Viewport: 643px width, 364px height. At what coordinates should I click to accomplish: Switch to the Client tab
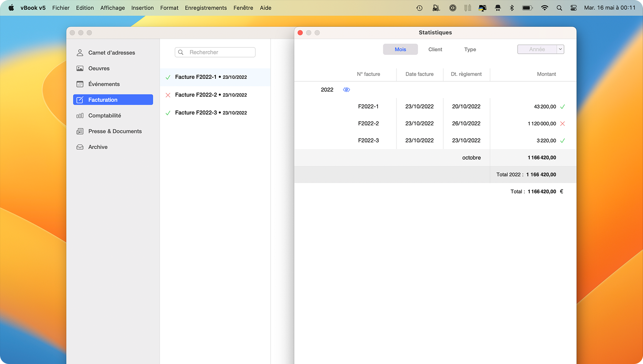coord(435,49)
